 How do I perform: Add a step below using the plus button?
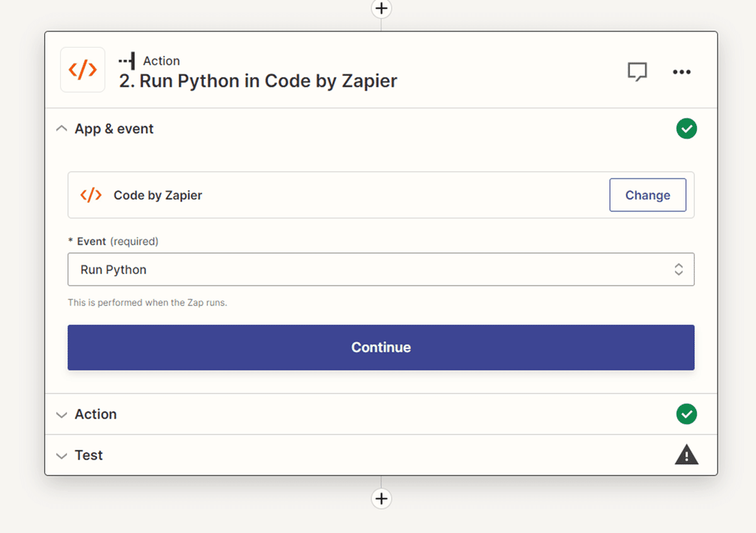pos(381,498)
